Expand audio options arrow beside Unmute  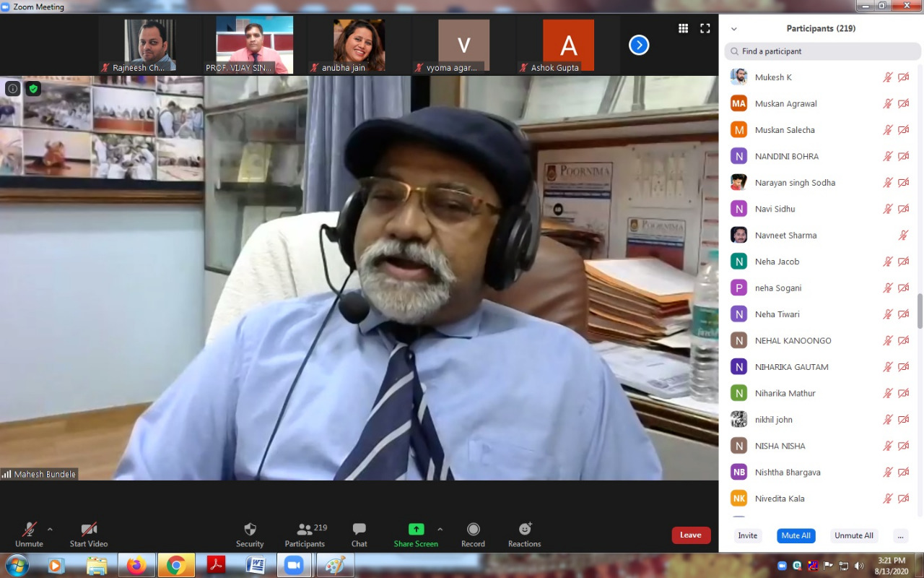tap(50, 529)
